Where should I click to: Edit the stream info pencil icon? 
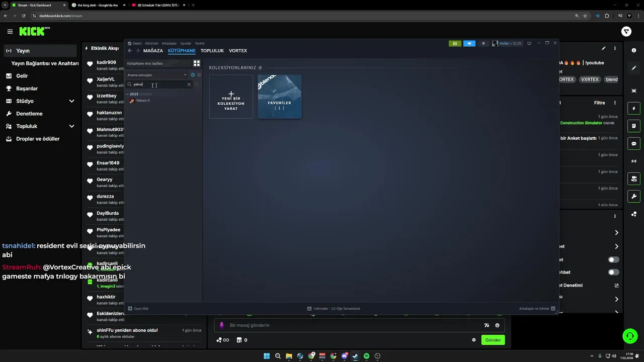coord(604,48)
